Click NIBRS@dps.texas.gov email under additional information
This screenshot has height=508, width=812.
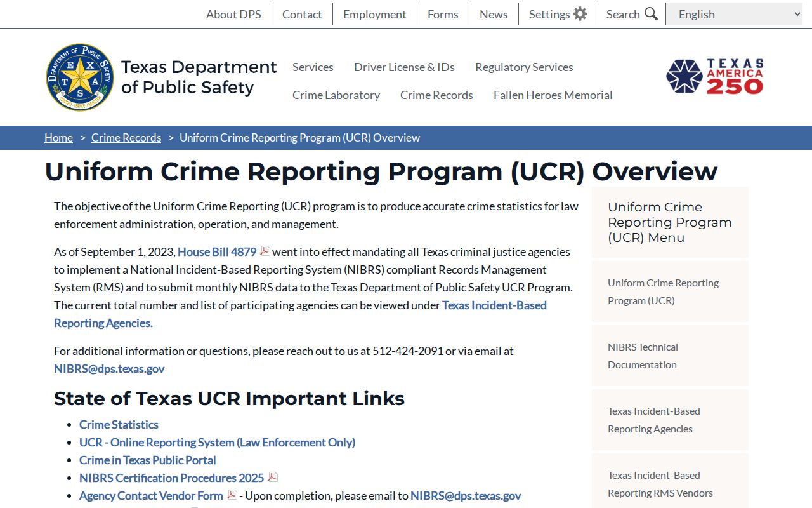point(109,368)
